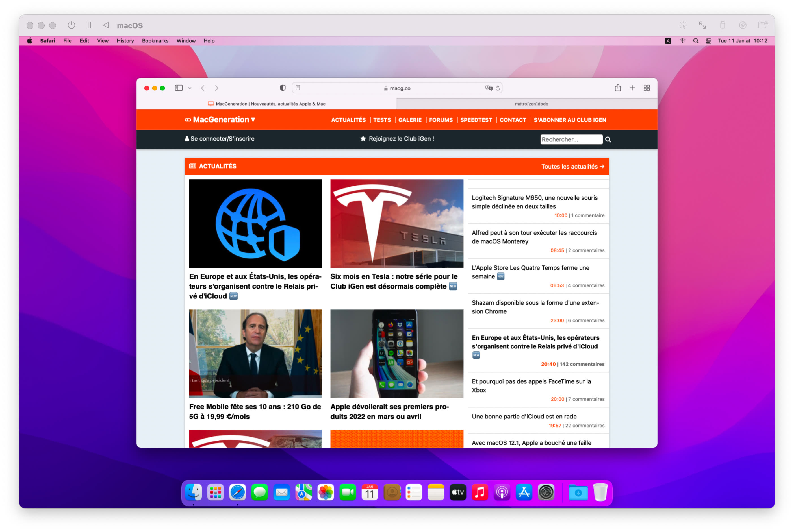Select the MacGeneration tab
Viewport: 794px width, 532px height.
(x=267, y=104)
